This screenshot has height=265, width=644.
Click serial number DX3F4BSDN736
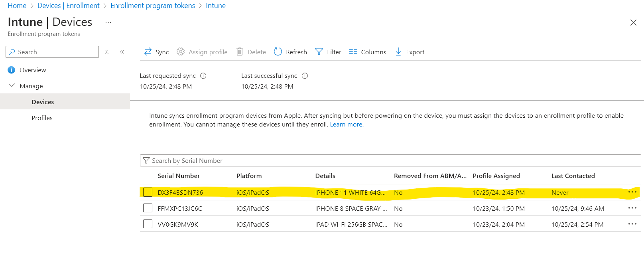pos(180,192)
